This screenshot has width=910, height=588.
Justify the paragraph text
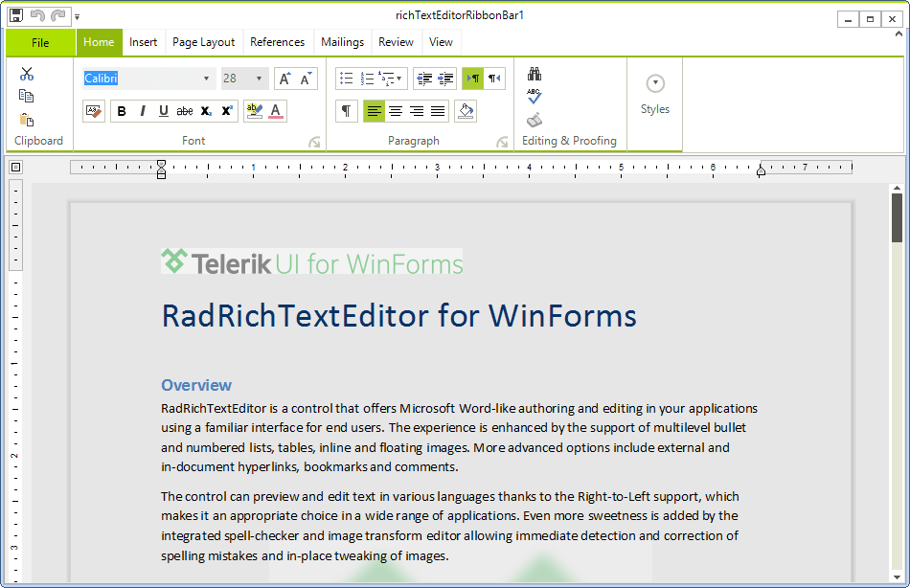(438, 111)
